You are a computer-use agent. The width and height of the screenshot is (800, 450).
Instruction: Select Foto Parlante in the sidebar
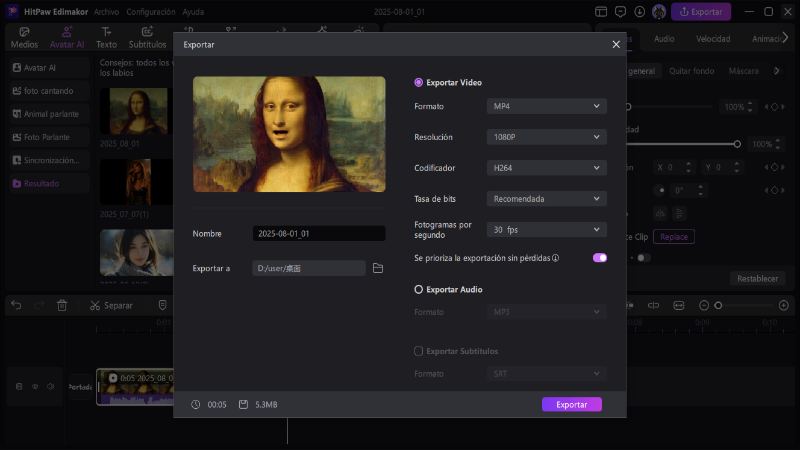(49, 137)
